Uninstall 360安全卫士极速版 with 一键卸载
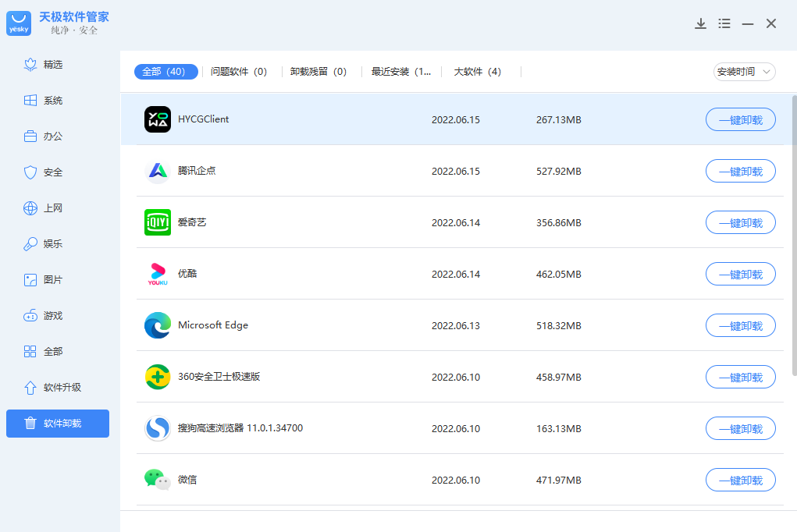This screenshot has width=797, height=532. click(x=741, y=377)
